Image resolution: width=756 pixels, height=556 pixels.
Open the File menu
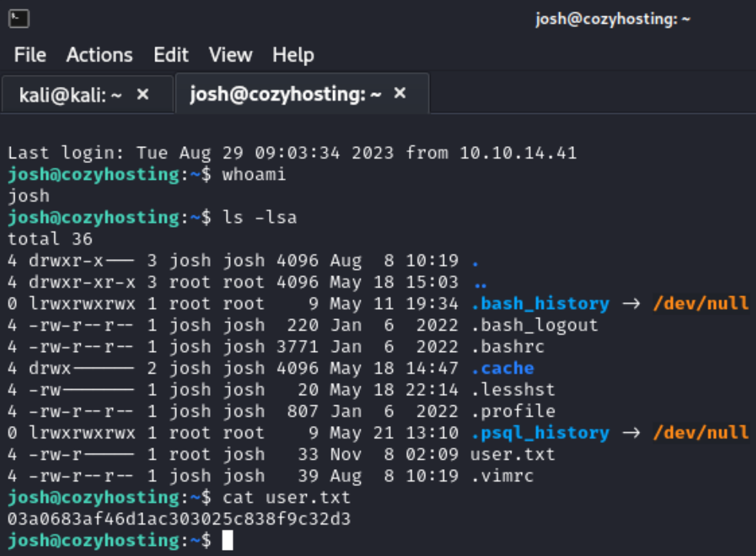[30, 55]
